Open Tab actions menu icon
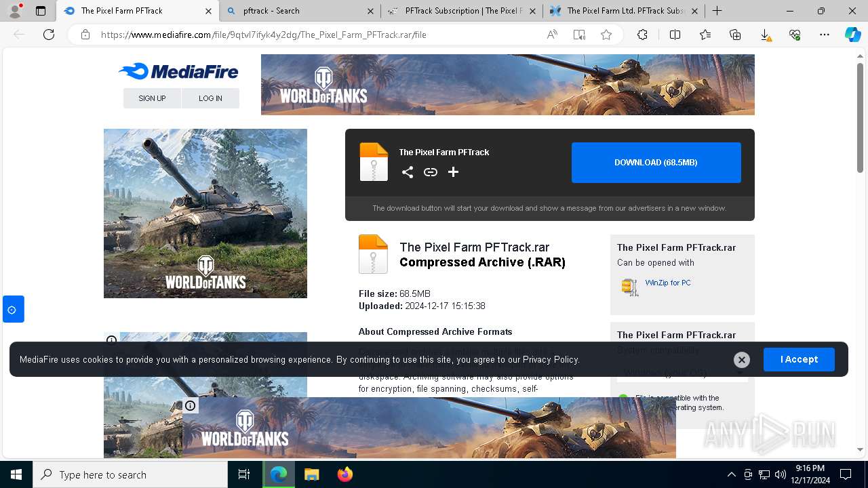This screenshot has height=488, width=868. [x=41, y=11]
